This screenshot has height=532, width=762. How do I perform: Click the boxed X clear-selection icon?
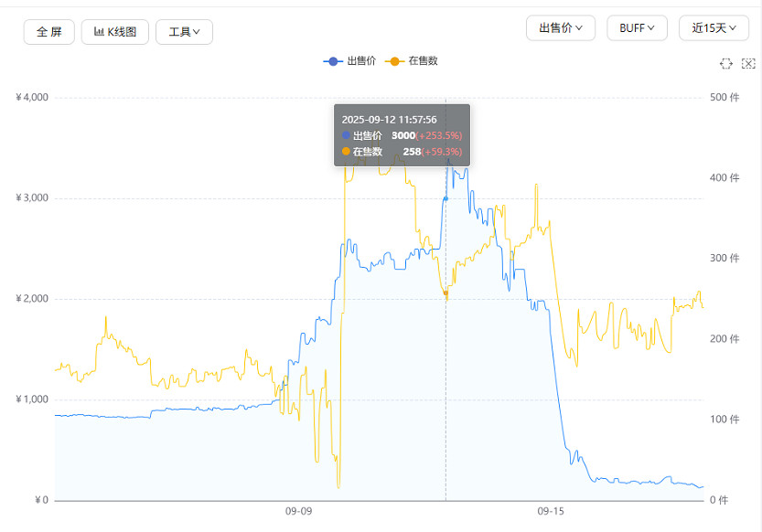point(748,63)
